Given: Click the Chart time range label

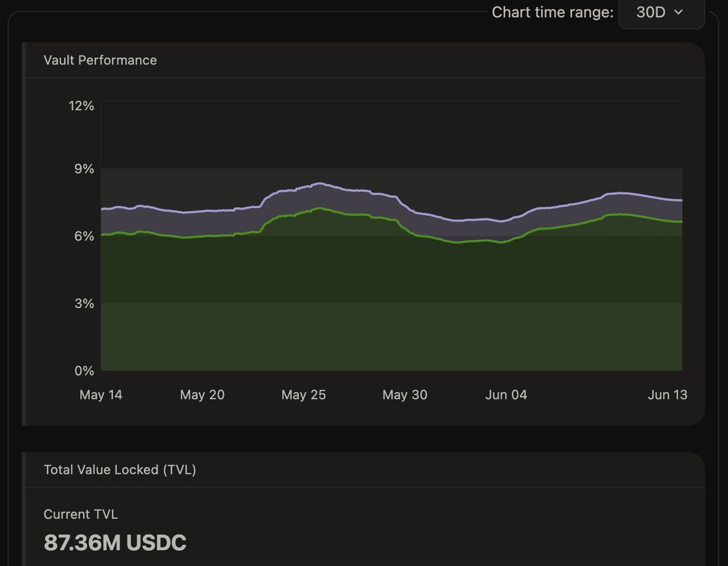Looking at the screenshot, I should 553,12.
